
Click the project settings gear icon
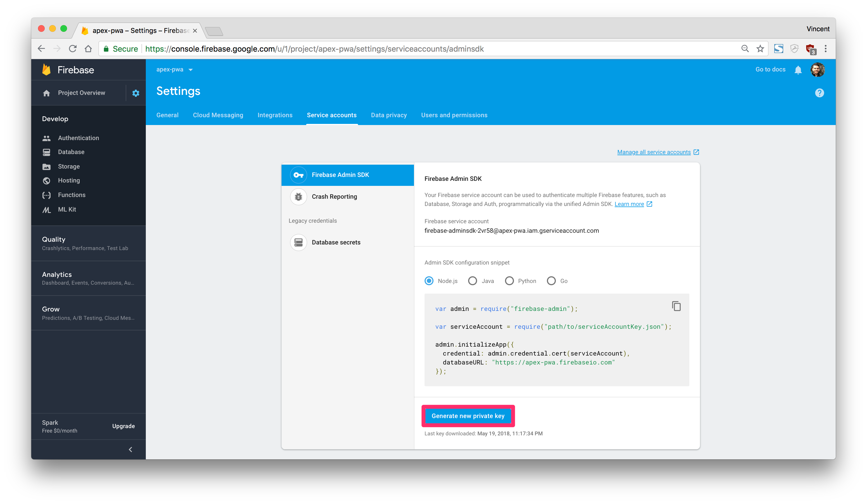135,93
